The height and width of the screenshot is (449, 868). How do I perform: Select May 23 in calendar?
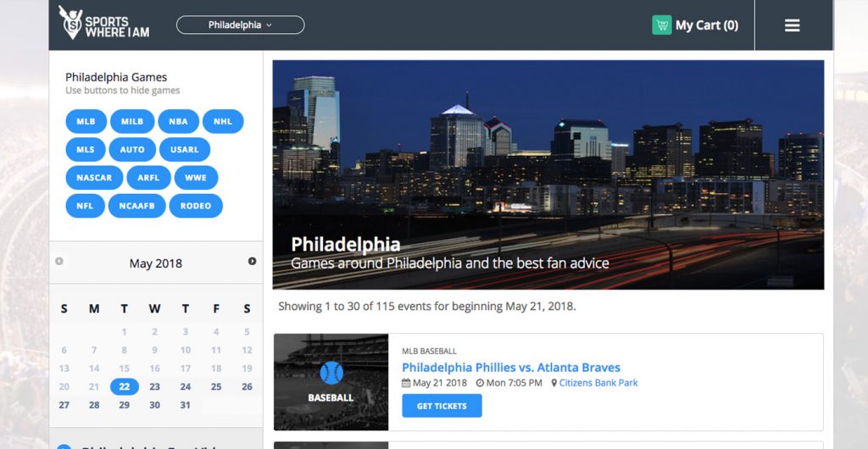155,386
